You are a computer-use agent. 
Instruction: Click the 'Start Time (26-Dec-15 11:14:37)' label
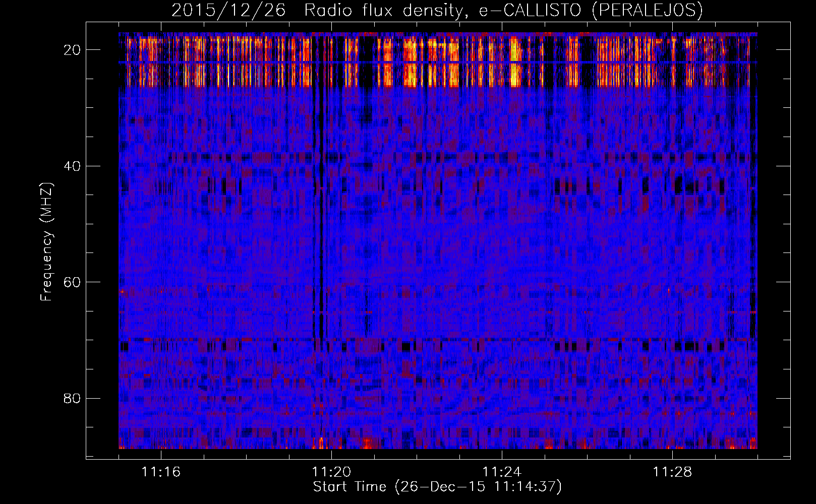(x=437, y=487)
